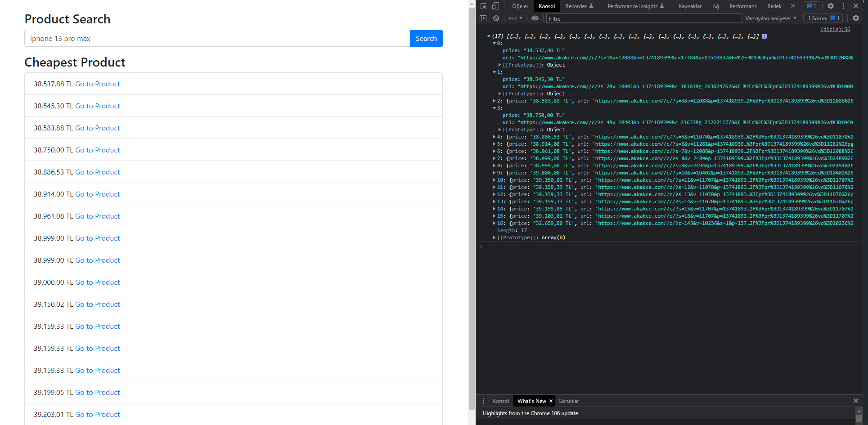
Task: Close the What's New drawer tab
Action: pyautogui.click(x=551, y=401)
